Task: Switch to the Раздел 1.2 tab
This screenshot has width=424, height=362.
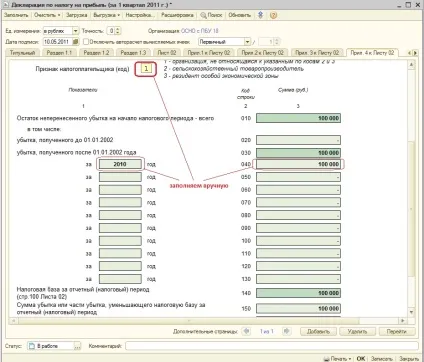Action: point(96,53)
